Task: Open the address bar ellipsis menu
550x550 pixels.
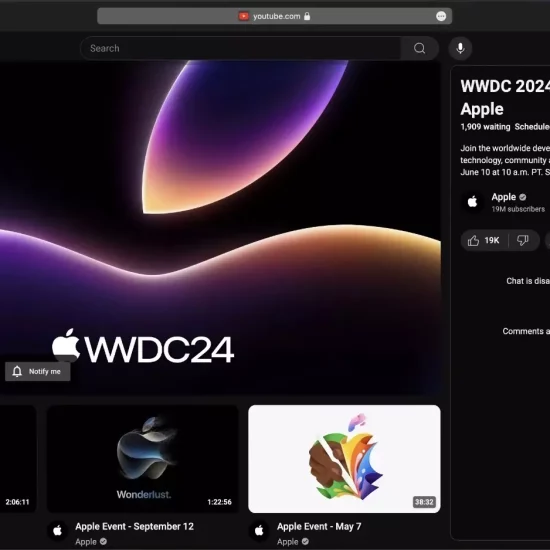Action: click(441, 16)
